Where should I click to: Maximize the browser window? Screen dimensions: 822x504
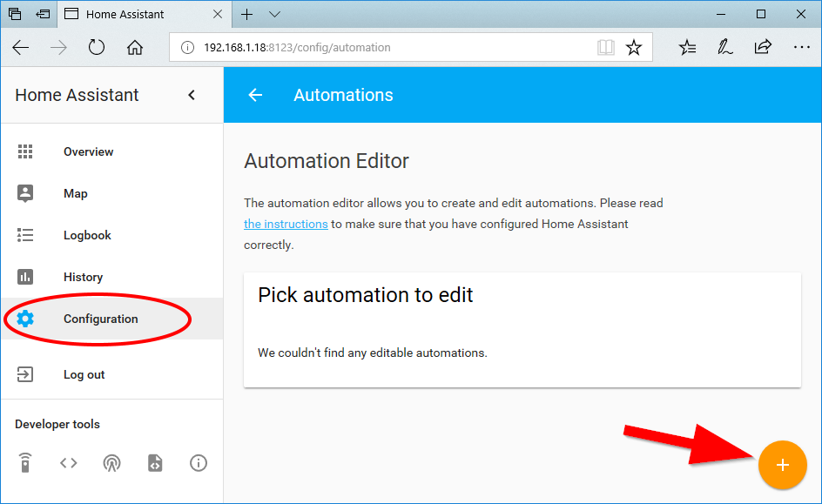(761, 14)
